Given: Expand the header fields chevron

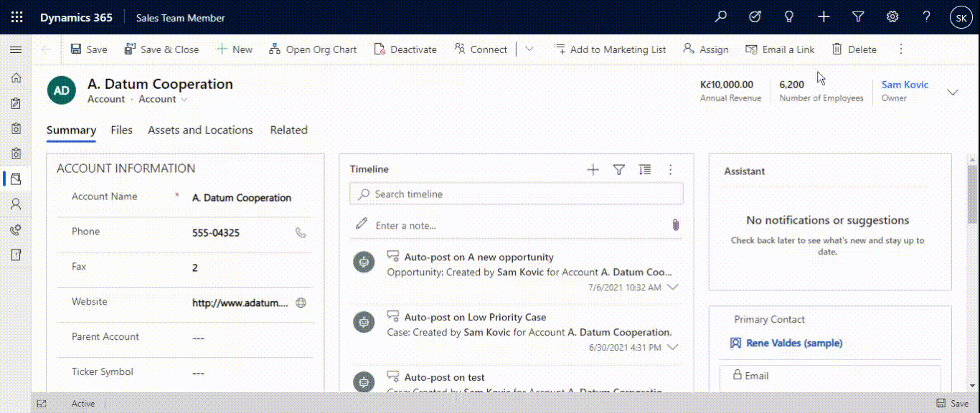Looking at the screenshot, I should point(953,92).
